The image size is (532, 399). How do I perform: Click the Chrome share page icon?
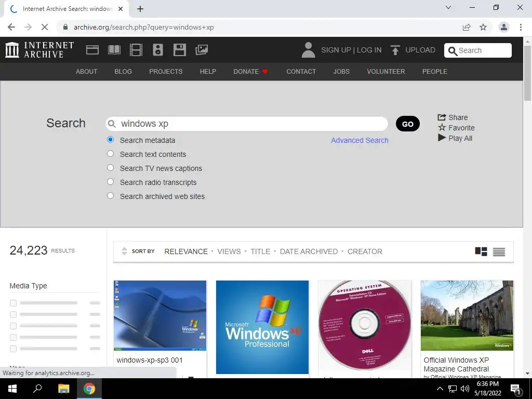[467, 27]
